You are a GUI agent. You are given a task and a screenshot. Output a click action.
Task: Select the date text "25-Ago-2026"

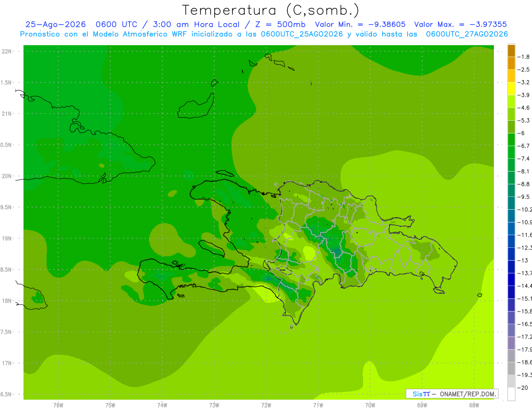pyautogui.click(x=55, y=24)
